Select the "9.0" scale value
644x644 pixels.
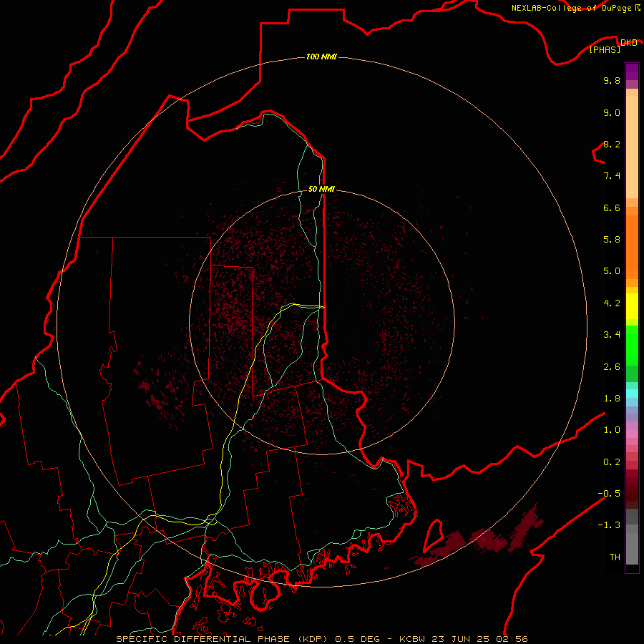(x=612, y=112)
